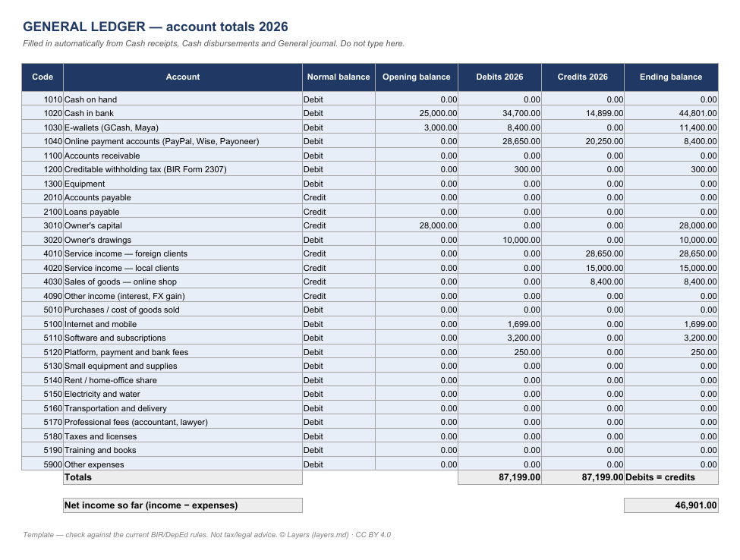
Task: Click account code 1300 for Equipment
Action: [x=43, y=184]
